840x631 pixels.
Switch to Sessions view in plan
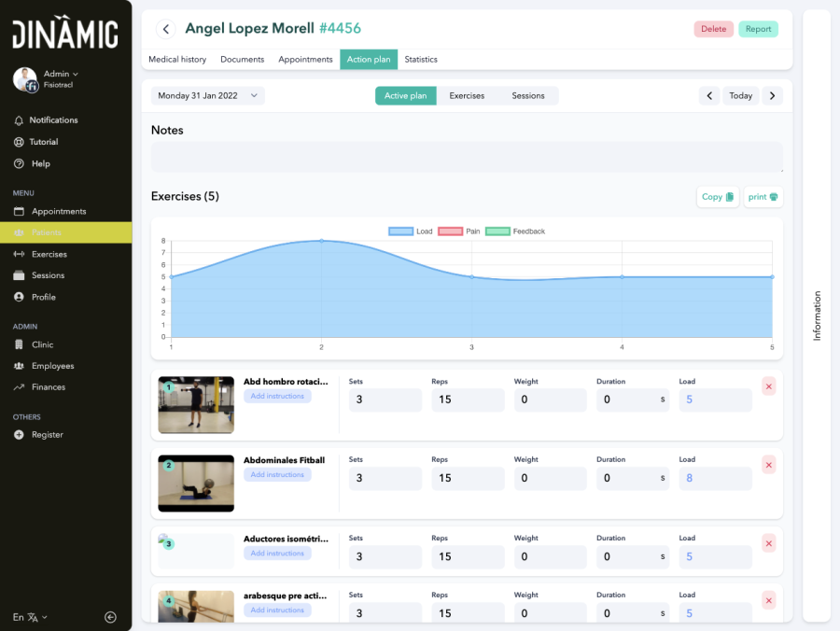tap(528, 96)
